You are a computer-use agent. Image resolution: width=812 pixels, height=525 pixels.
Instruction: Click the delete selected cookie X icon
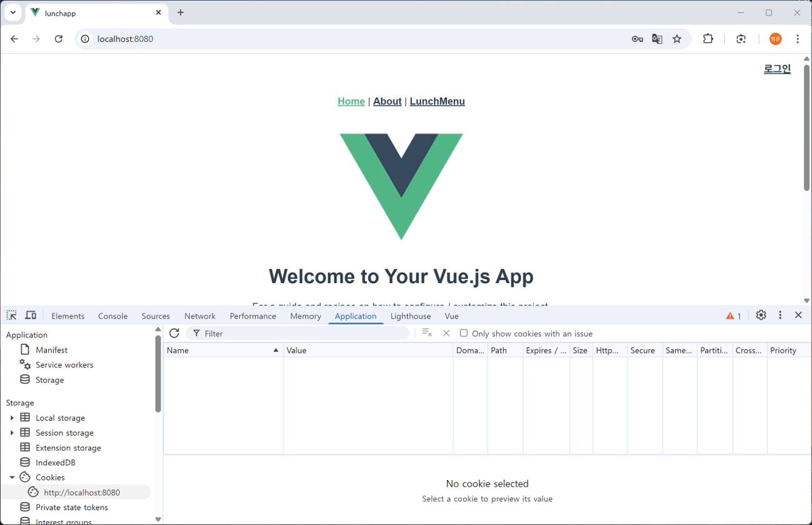pos(446,333)
